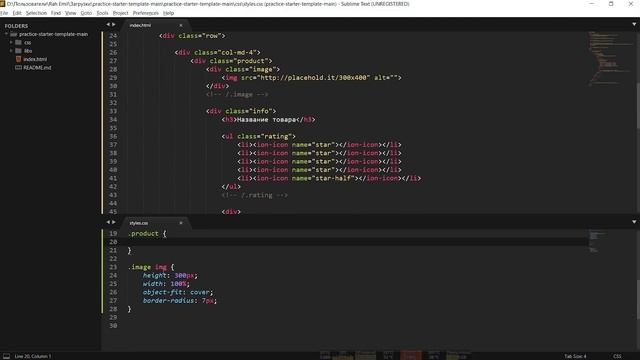
Task: Click the div class="col-md-4" line
Action: click(x=217, y=53)
